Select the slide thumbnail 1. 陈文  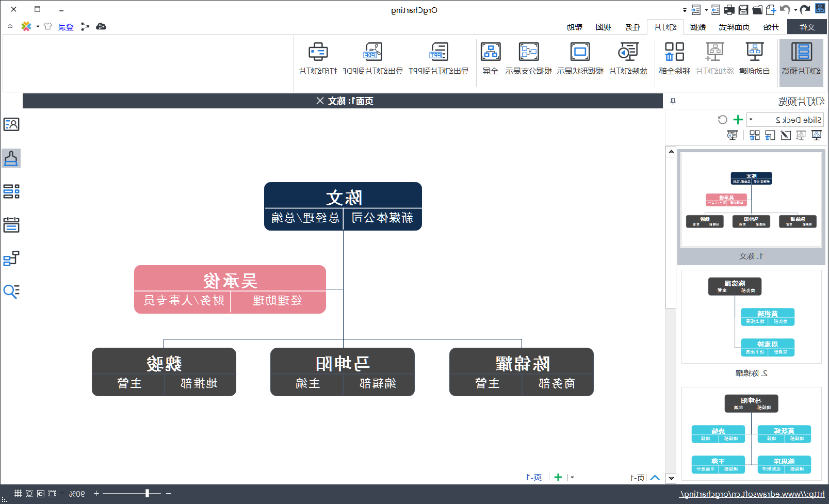(x=751, y=207)
